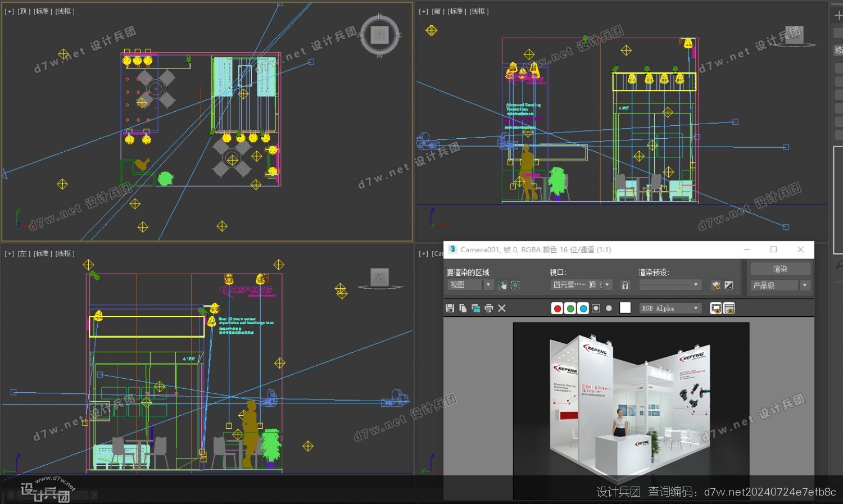Open the [+] menu of the top viewport
Screen dimensions: 843x504
click(x=10, y=11)
